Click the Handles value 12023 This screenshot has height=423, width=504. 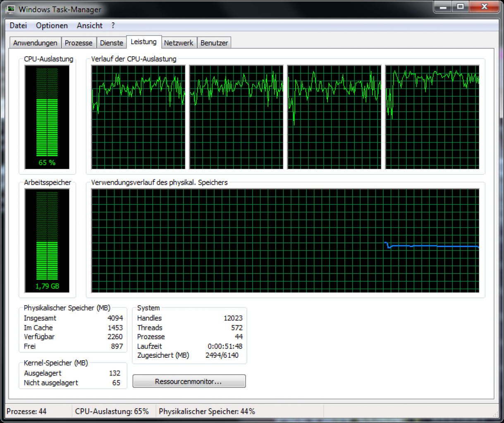coord(233,318)
